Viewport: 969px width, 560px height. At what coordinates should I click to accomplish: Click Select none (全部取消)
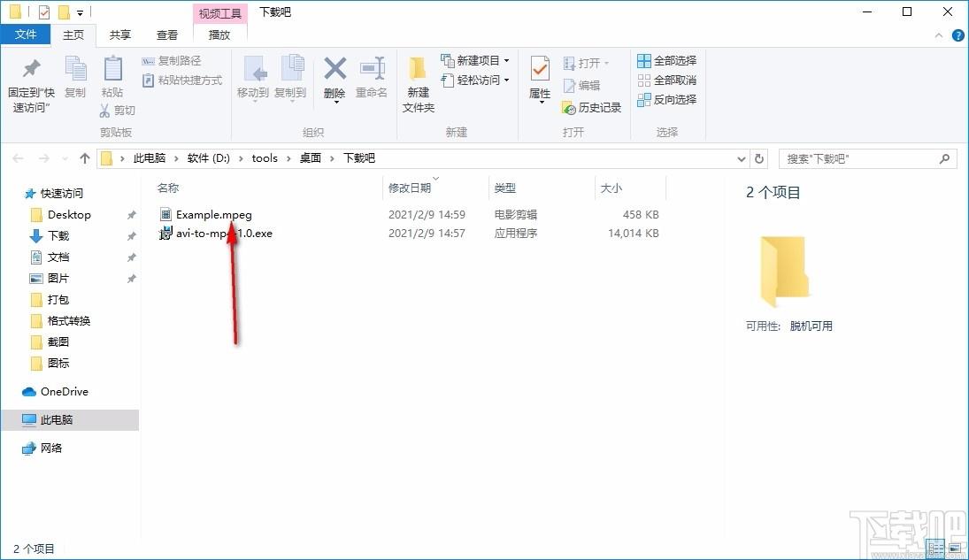(667, 81)
